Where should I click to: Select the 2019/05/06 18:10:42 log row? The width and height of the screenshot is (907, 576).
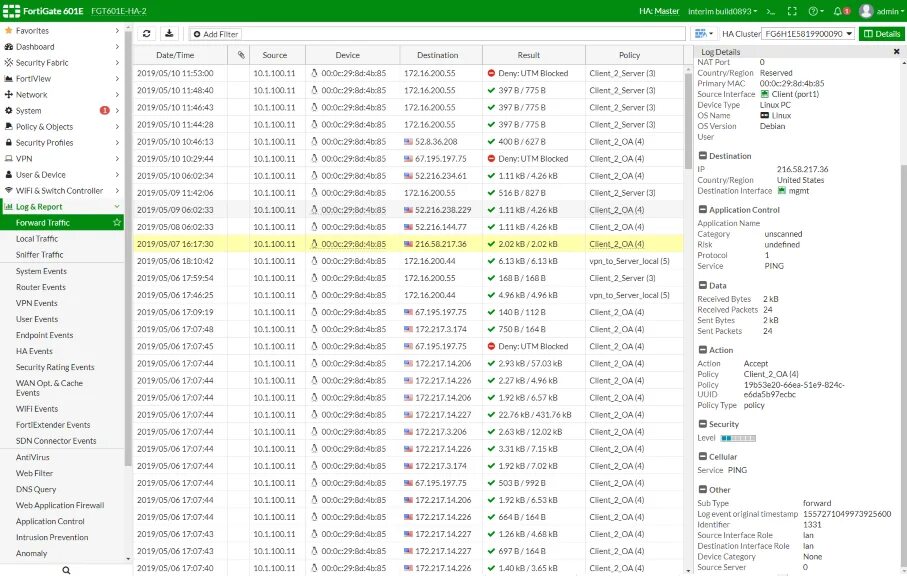[x=408, y=261]
